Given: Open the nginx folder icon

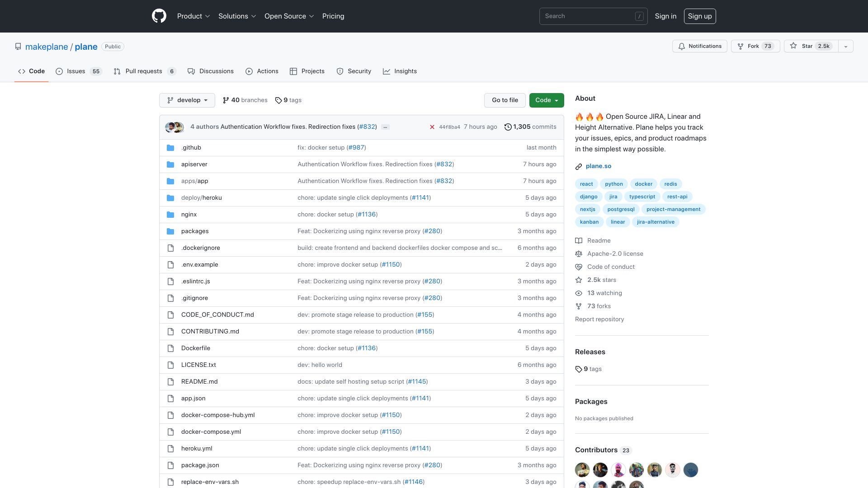Looking at the screenshot, I should (x=170, y=215).
